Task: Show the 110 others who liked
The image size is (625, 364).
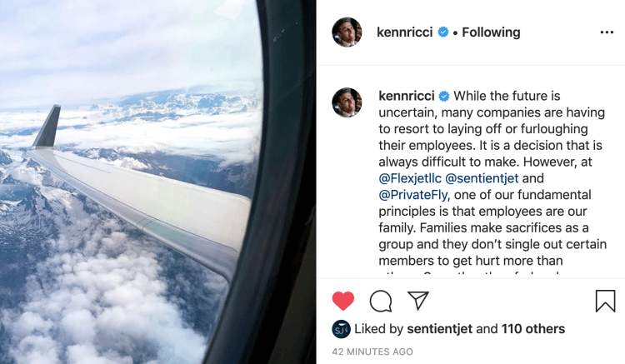Action: click(x=533, y=329)
